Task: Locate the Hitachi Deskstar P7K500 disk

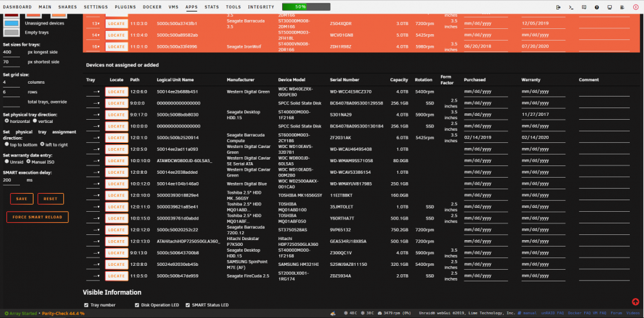Action: click(117, 241)
